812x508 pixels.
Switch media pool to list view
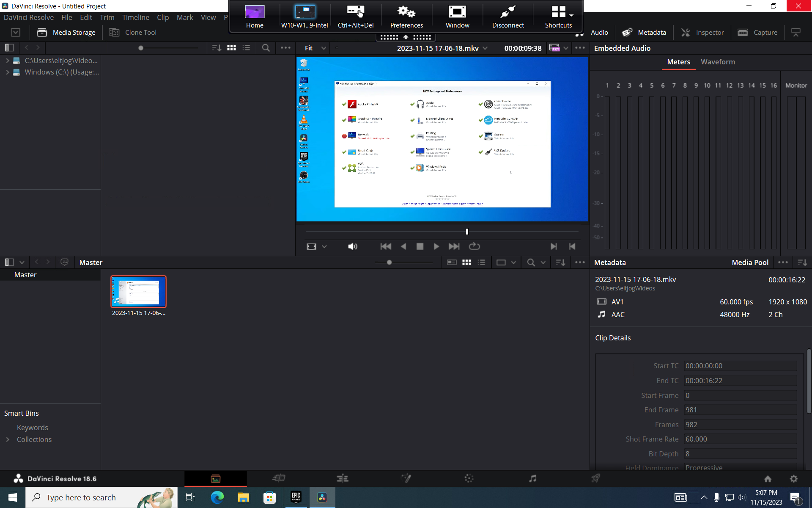(x=481, y=262)
